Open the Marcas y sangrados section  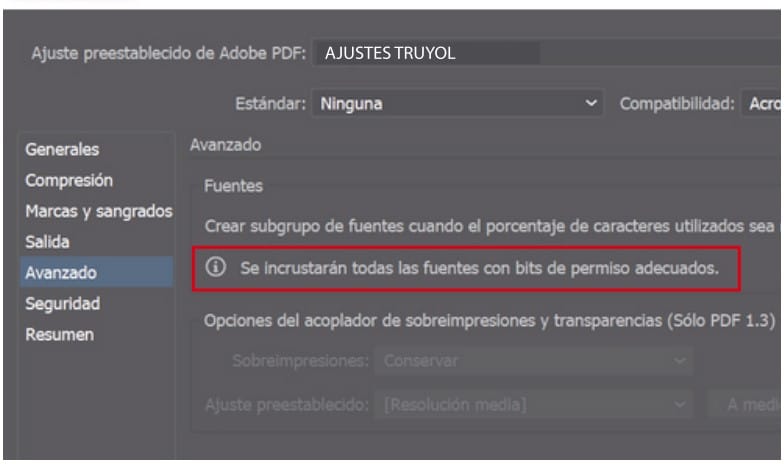click(97, 212)
